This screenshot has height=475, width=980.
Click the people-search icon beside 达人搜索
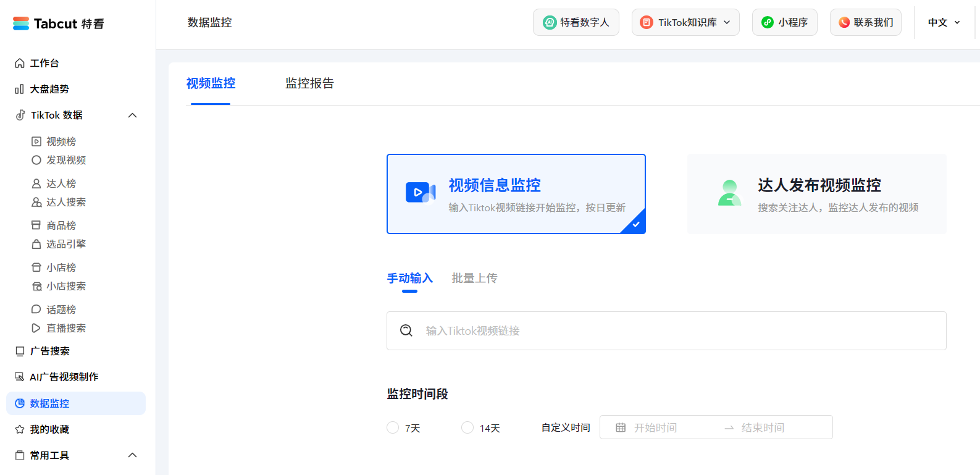(36, 202)
